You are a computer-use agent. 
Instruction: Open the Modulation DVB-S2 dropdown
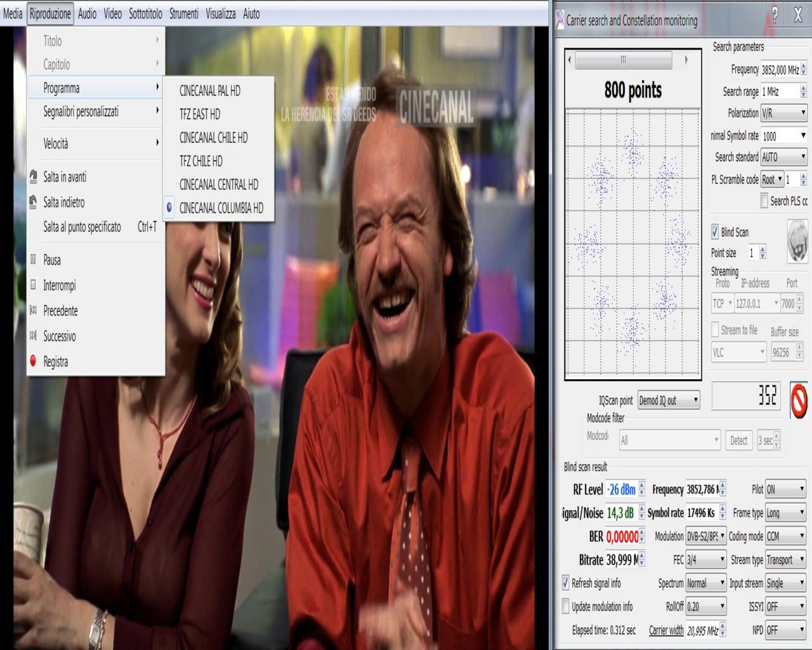point(705,536)
